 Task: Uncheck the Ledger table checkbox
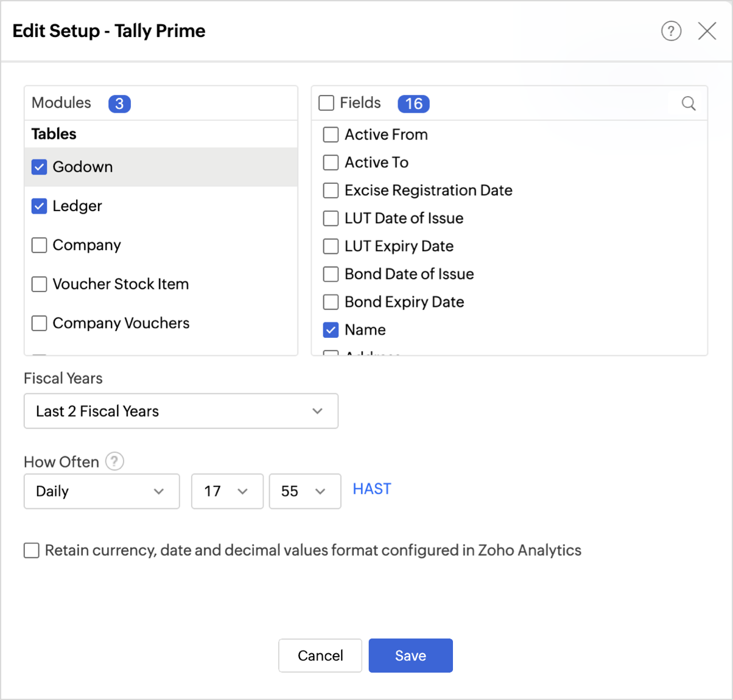click(x=40, y=206)
